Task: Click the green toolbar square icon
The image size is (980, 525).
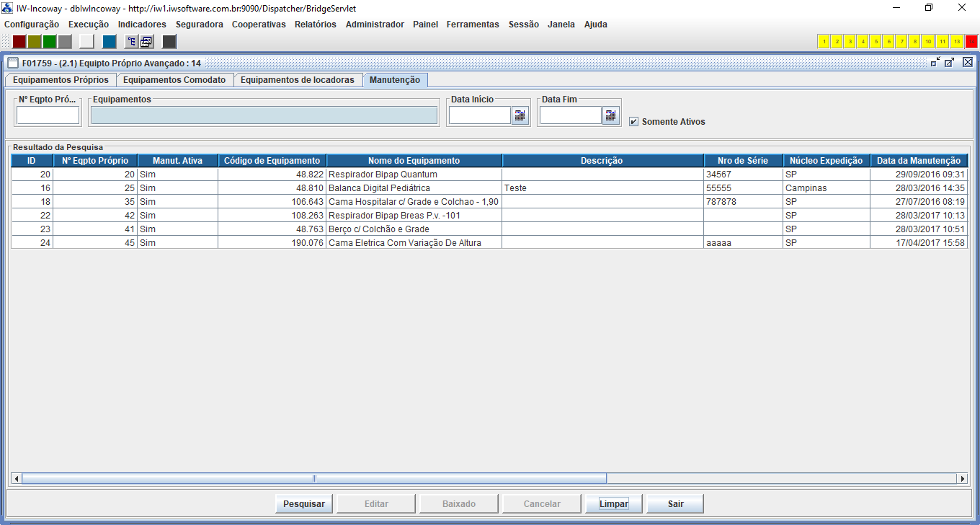Action: coord(49,41)
